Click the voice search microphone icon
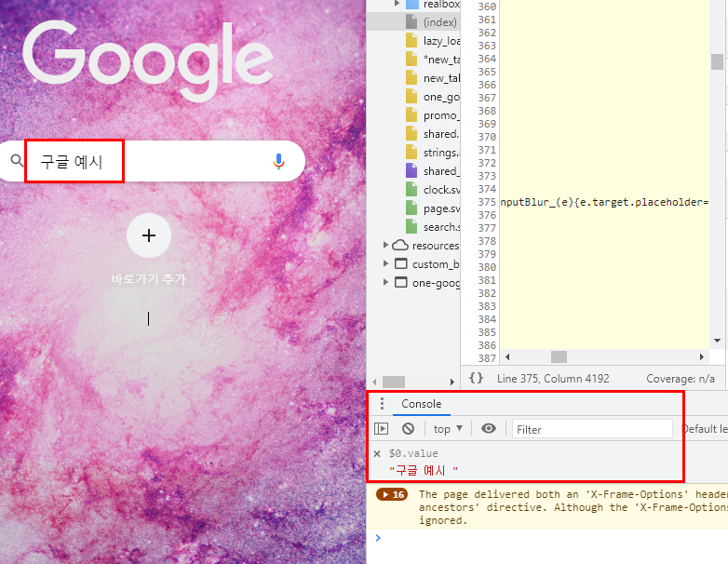This screenshot has width=728, height=564. (x=278, y=161)
